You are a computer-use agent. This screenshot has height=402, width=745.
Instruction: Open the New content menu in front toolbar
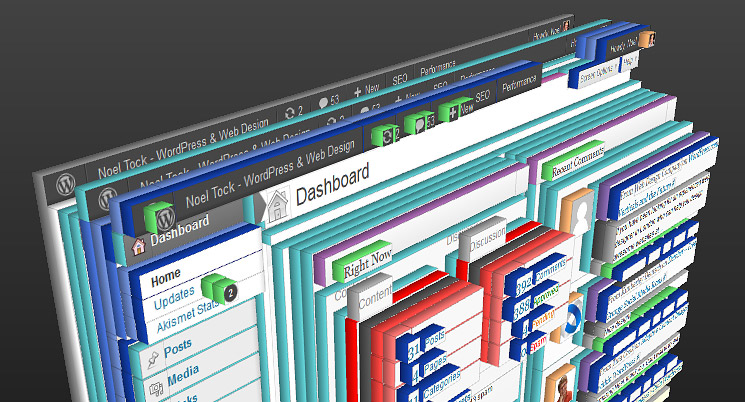[x=467, y=108]
